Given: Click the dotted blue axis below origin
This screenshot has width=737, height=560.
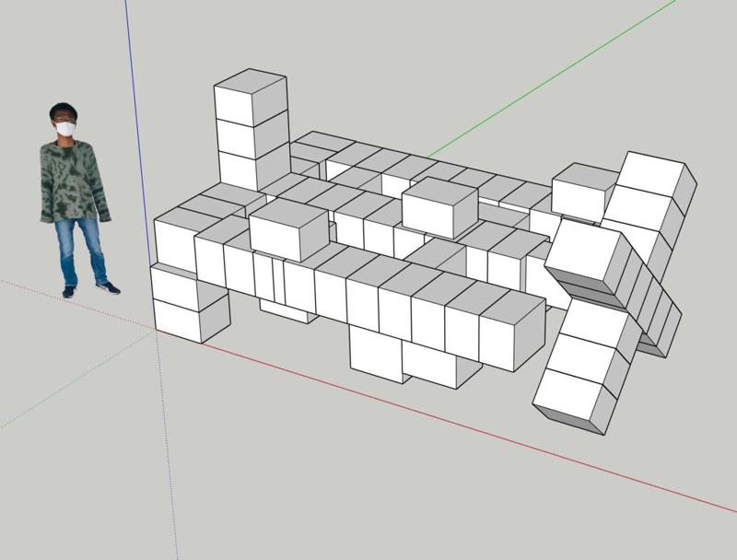Looking at the screenshot, I should pos(167,444).
